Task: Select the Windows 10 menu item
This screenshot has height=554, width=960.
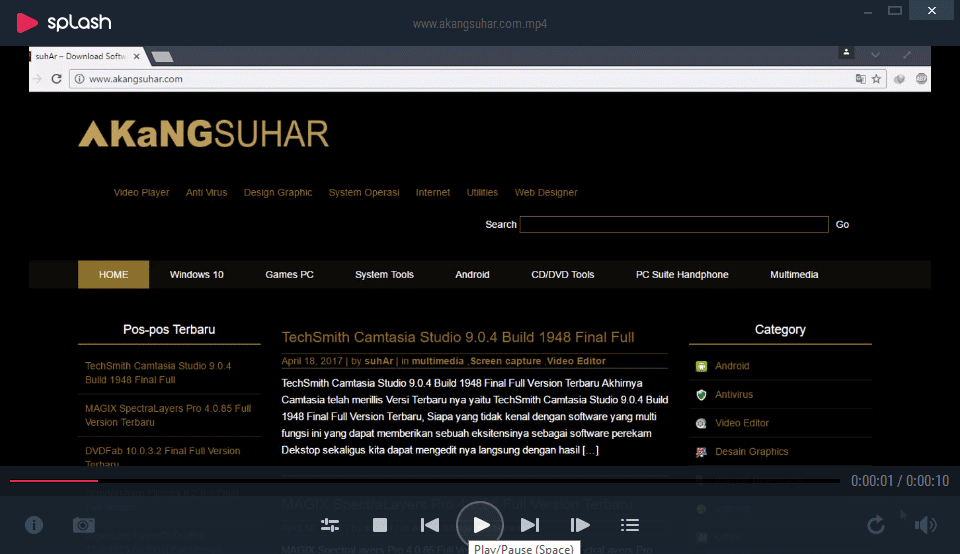Action: [197, 274]
